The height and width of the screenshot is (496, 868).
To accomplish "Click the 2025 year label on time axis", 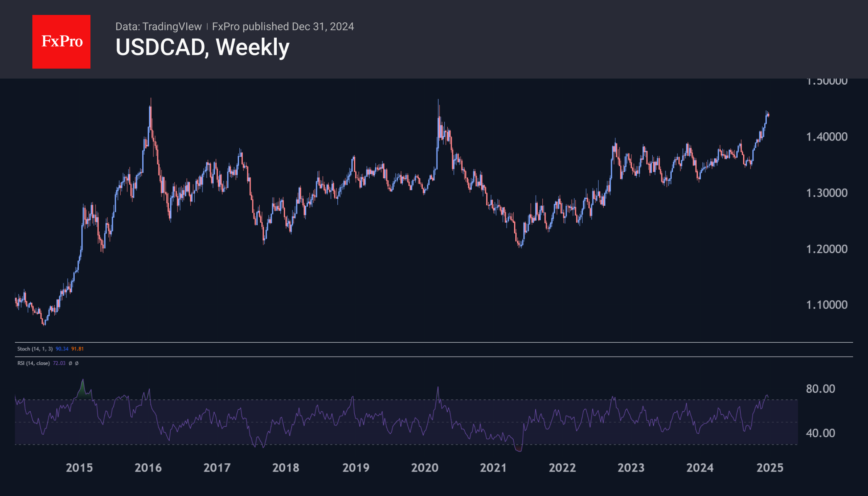I will click(x=770, y=468).
